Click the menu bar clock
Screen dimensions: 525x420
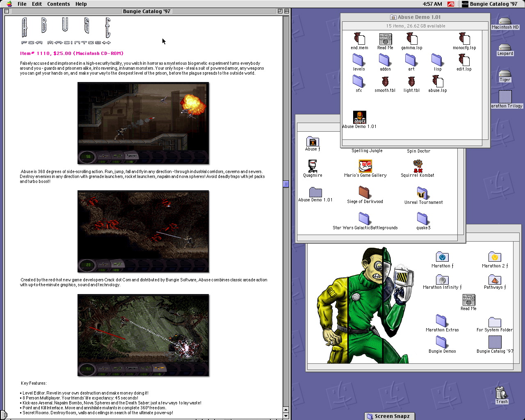tap(432, 4)
